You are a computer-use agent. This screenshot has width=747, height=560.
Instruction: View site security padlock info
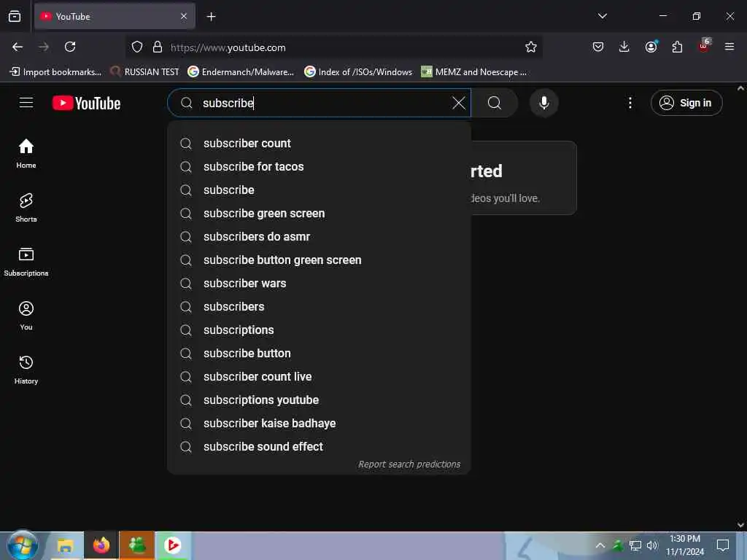(x=158, y=47)
